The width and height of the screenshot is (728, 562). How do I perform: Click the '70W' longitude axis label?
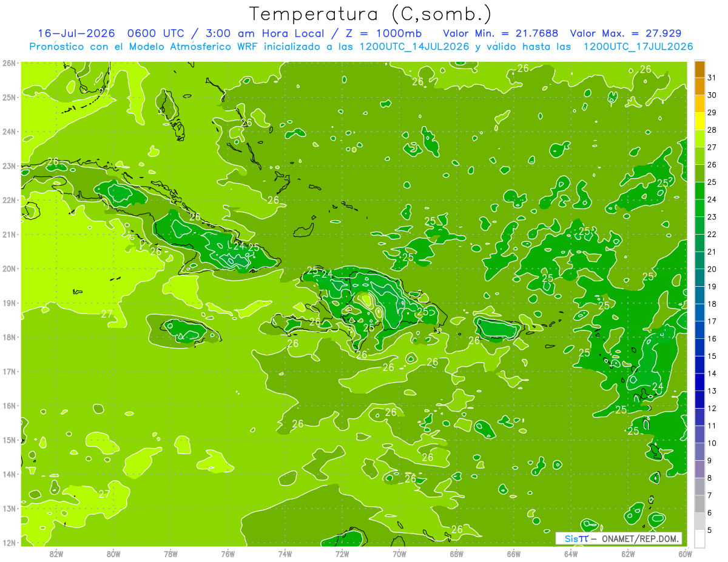coord(399,554)
